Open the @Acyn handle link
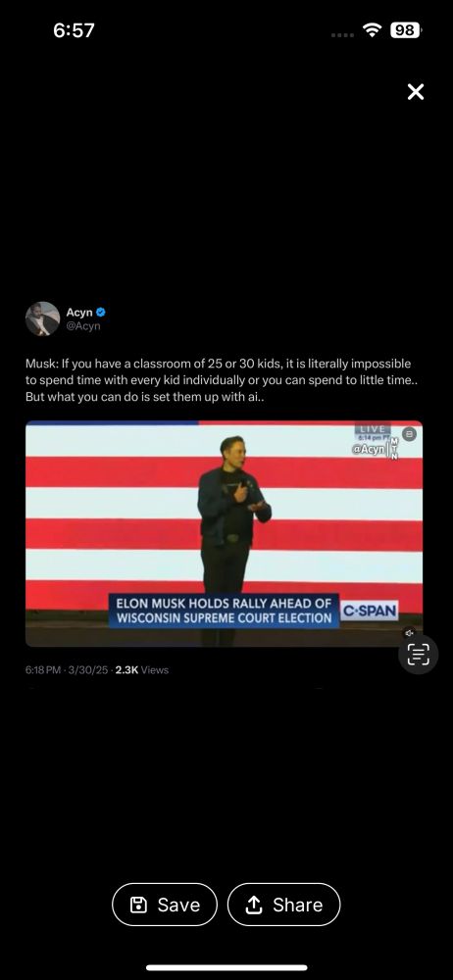Screen dimensions: 453x980 (83, 326)
